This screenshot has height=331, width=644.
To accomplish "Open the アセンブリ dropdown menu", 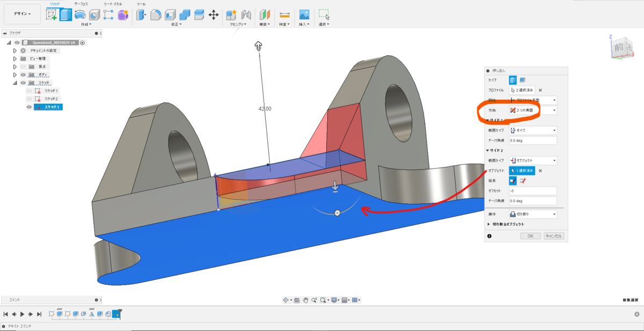I will (239, 24).
